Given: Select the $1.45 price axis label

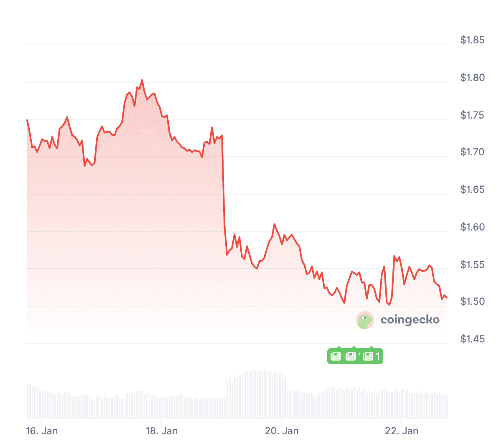Looking at the screenshot, I should pyautogui.click(x=472, y=339).
